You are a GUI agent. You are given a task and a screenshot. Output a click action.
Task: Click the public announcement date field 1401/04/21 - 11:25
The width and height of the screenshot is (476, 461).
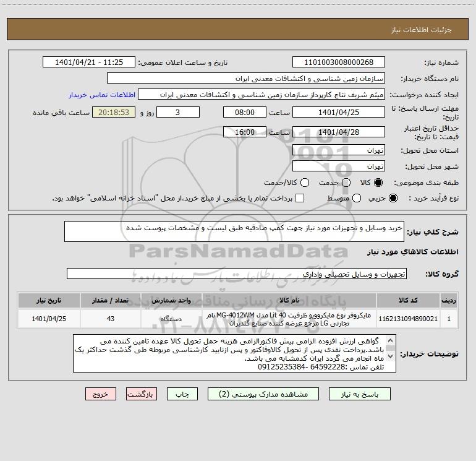click(89, 62)
